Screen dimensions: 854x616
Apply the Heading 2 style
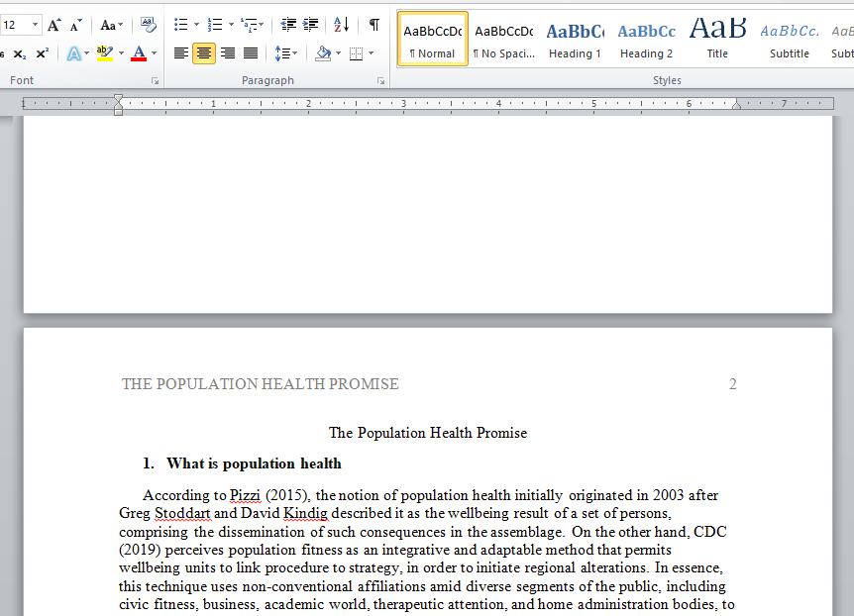pyautogui.click(x=647, y=40)
